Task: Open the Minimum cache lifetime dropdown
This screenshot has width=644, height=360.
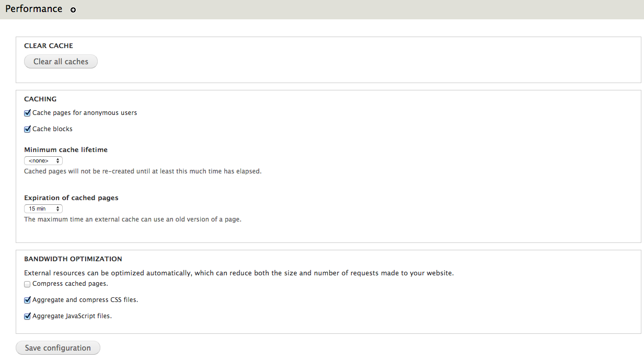Action: coord(43,161)
